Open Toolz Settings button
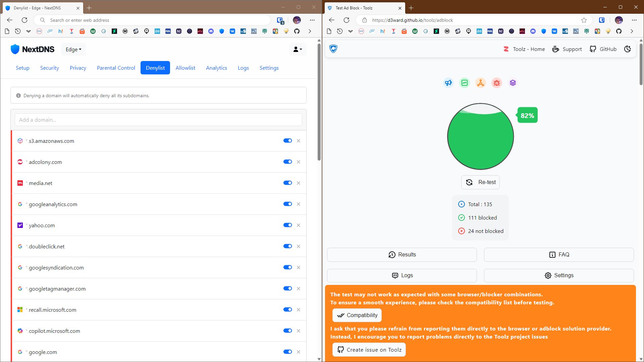 tap(559, 276)
